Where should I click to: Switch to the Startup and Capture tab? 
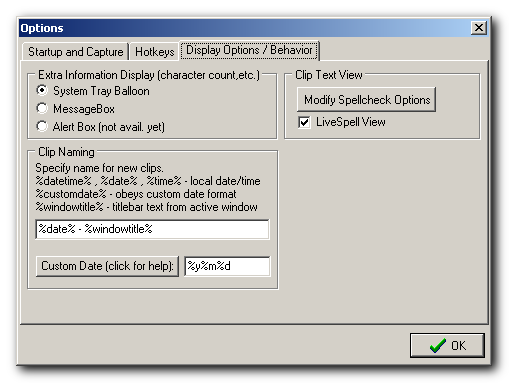pos(75,52)
